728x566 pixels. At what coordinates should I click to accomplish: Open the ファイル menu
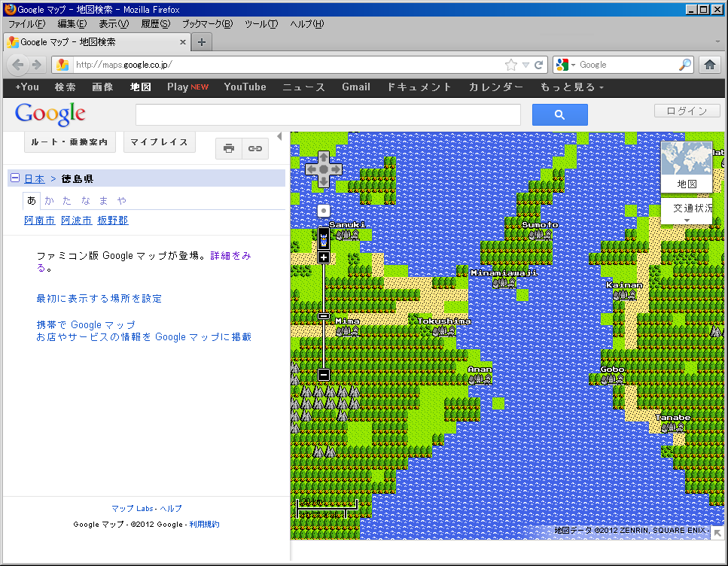pyautogui.click(x=27, y=23)
